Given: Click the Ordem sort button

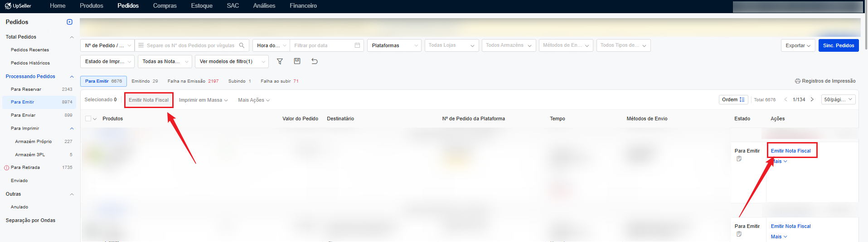Looking at the screenshot, I should tap(733, 99).
